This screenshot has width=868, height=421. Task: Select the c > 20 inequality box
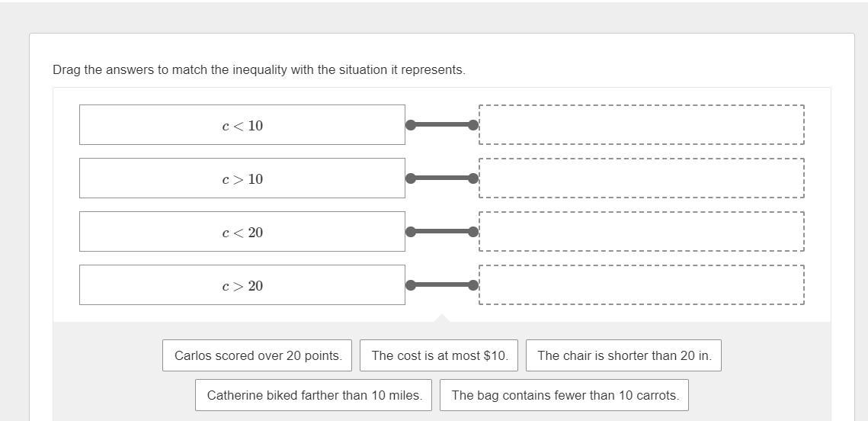click(242, 285)
